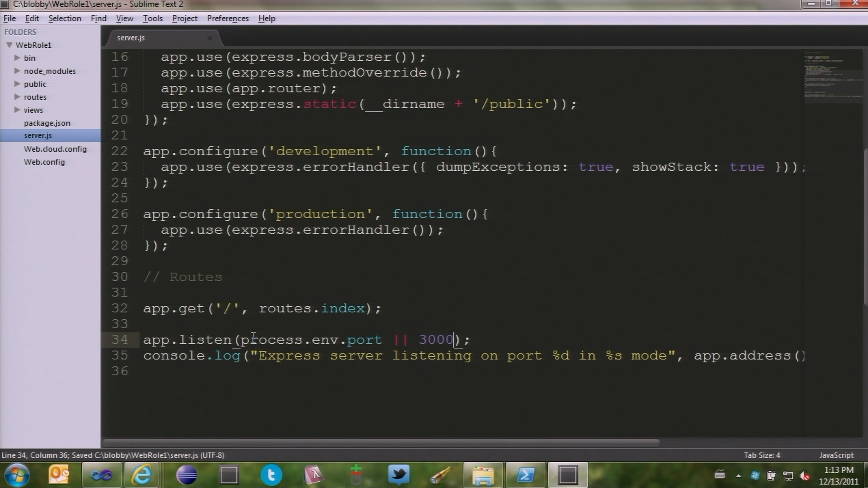
Task: Open the blue round 't' taskbar app
Action: tap(271, 474)
